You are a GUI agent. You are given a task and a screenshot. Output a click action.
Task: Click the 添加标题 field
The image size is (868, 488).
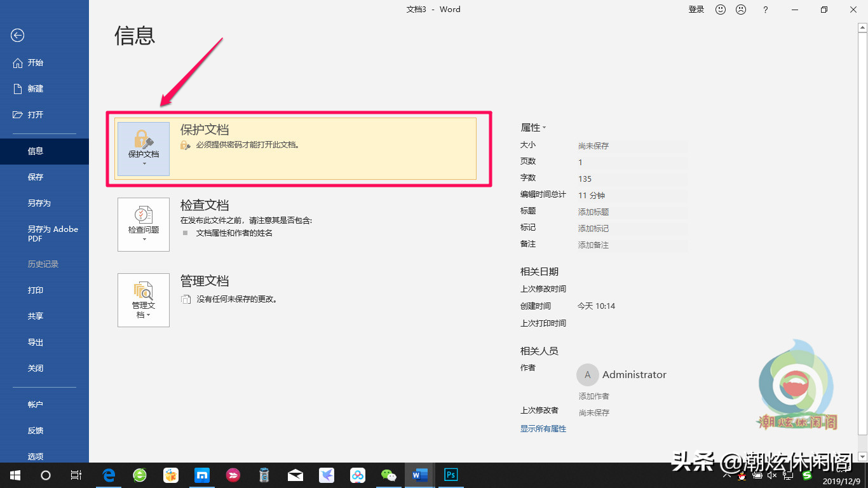(x=632, y=212)
